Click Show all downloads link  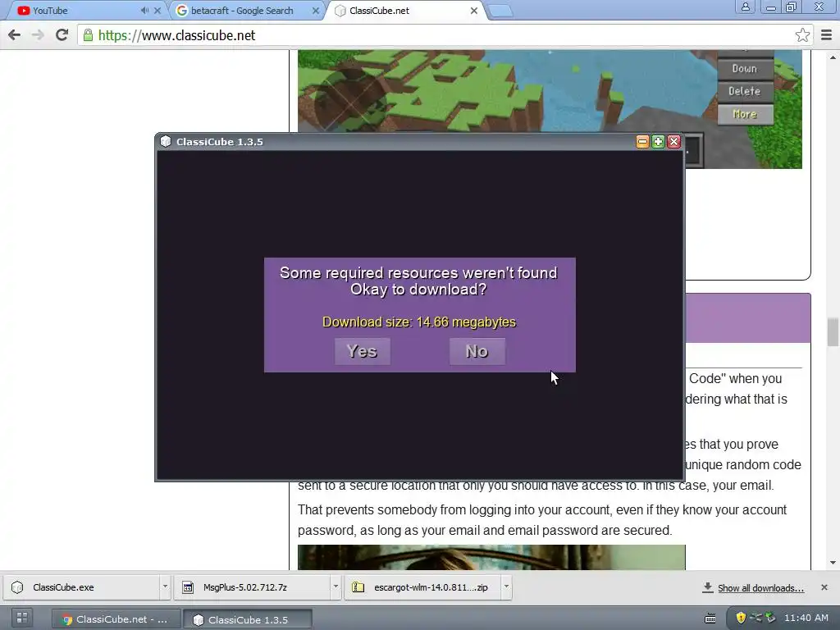[760, 588]
